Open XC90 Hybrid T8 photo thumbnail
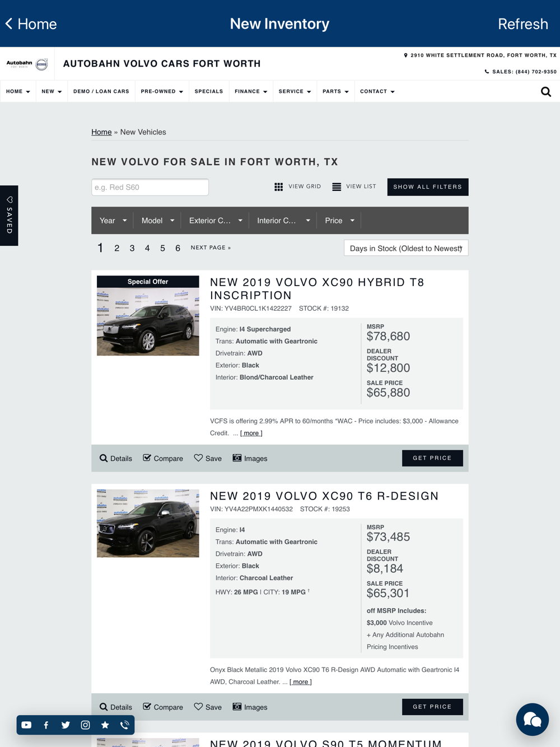This screenshot has width=560, height=747. 148,316
